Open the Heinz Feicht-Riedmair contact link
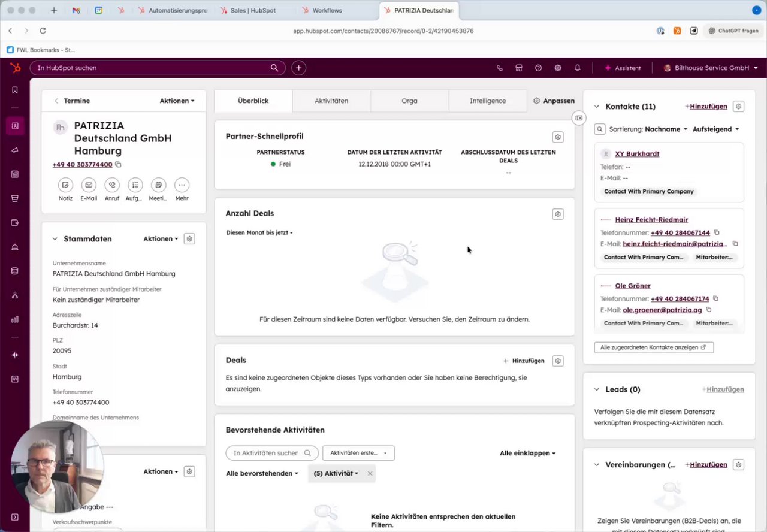This screenshot has width=767, height=532. pyautogui.click(x=651, y=220)
